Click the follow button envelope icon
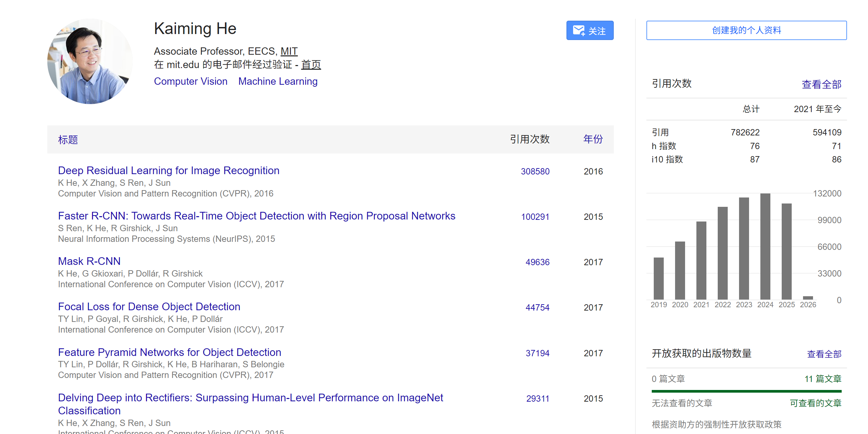The width and height of the screenshot is (868, 434). click(x=579, y=30)
